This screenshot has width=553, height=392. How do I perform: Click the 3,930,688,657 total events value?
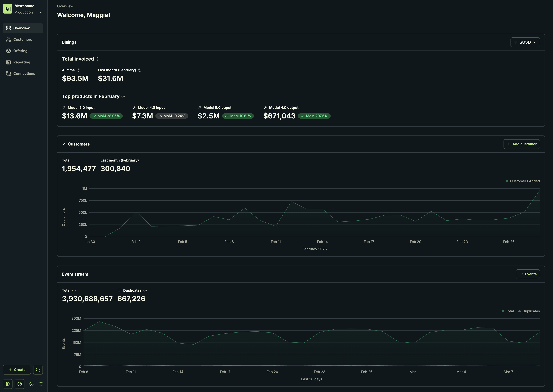tap(87, 299)
